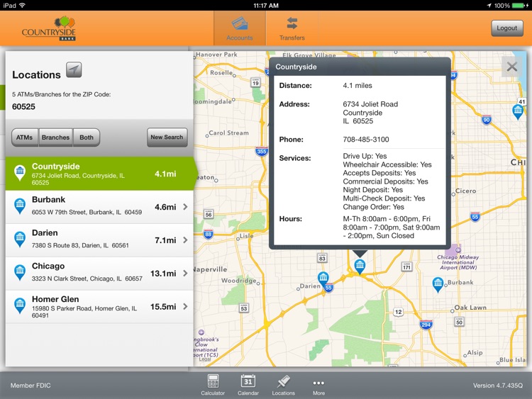Tap the I-294 highway shield on map
The image size is (532, 399).
[x=426, y=325]
